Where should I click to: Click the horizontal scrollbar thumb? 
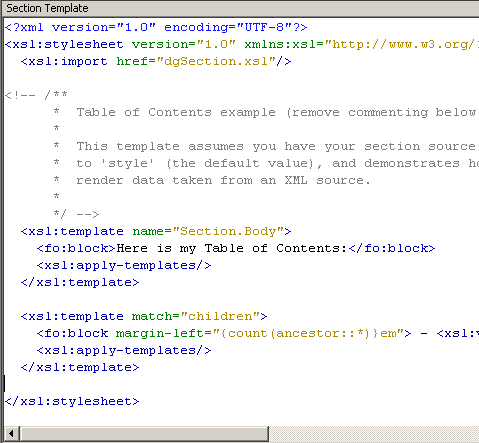[144, 433]
